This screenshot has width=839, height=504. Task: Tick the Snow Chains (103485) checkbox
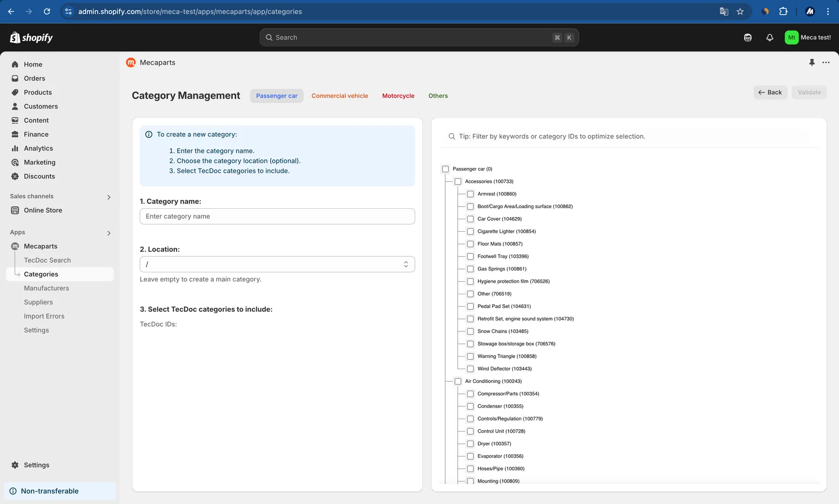pyautogui.click(x=470, y=331)
